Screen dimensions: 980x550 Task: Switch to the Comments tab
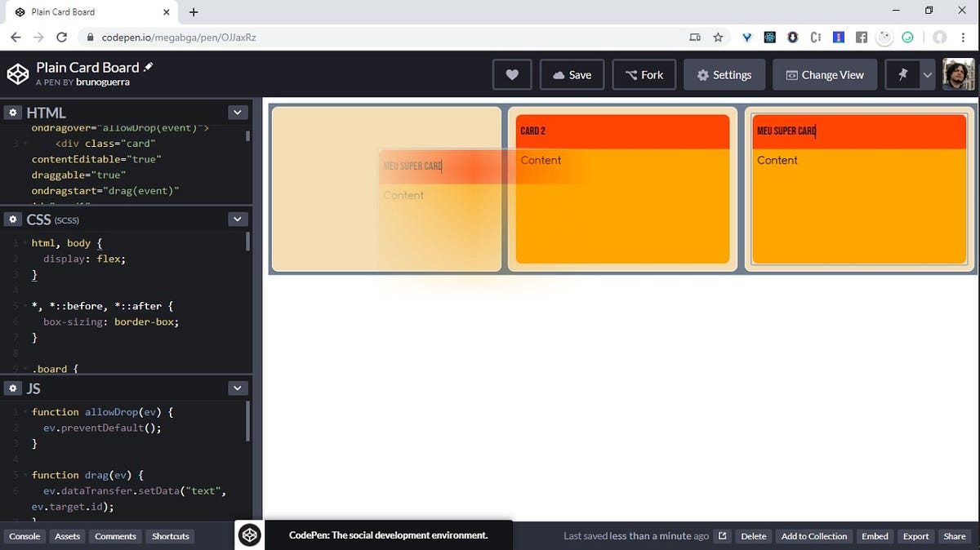115,536
